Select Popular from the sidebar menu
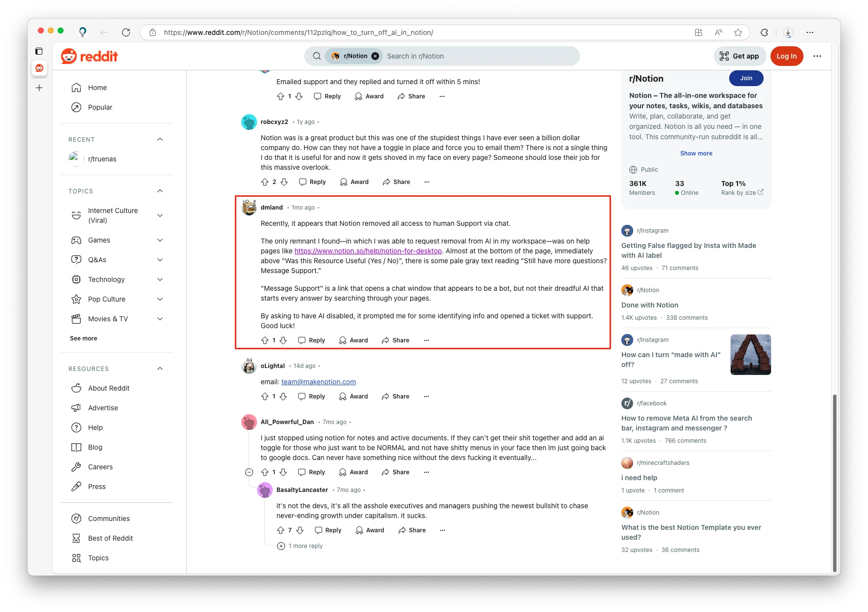This screenshot has height=612, width=868. [100, 107]
